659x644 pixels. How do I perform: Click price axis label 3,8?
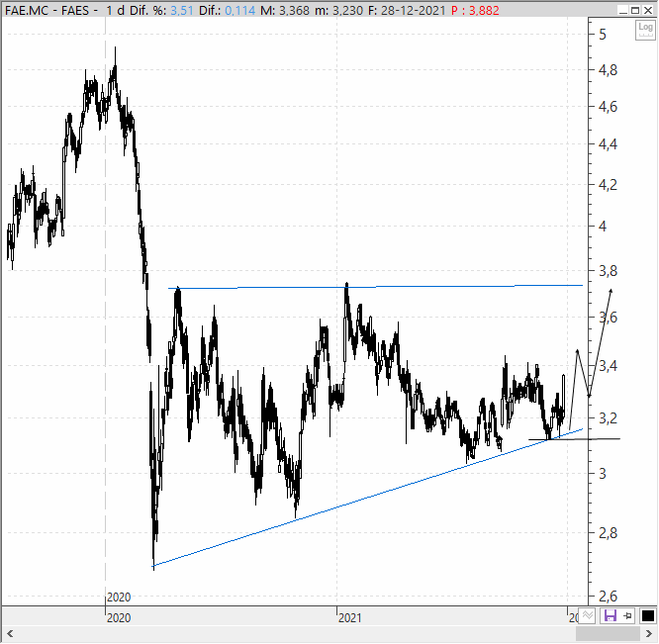click(609, 271)
